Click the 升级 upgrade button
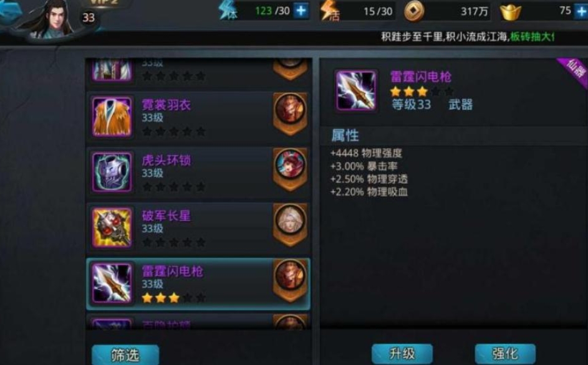Image resolution: width=588 pixels, height=365 pixels. click(x=402, y=353)
